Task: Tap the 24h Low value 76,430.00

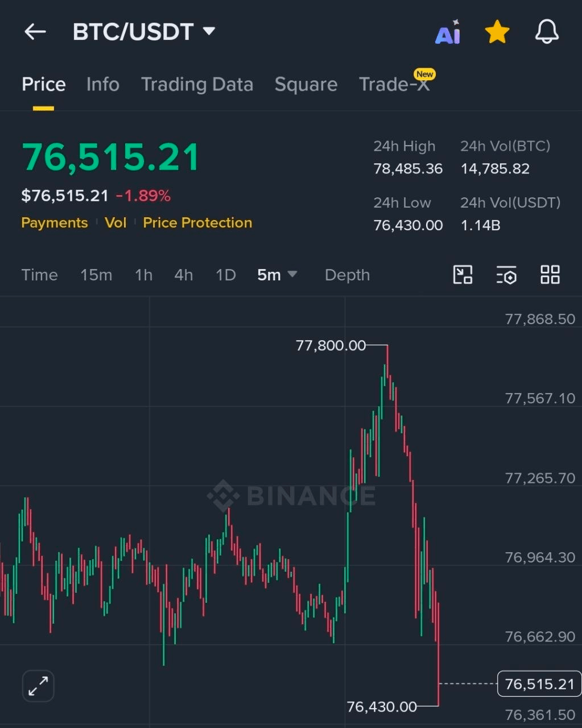Action: [408, 225]
